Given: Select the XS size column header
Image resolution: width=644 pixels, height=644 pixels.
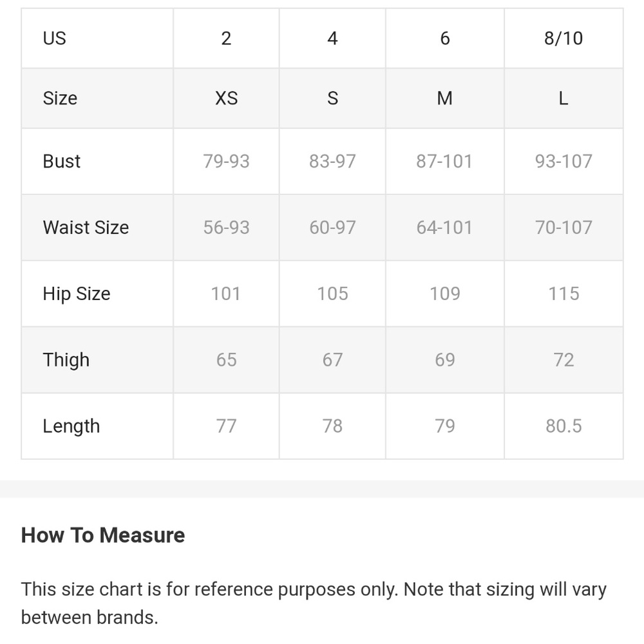Looking at the screenshot, I should coord(226,98).
